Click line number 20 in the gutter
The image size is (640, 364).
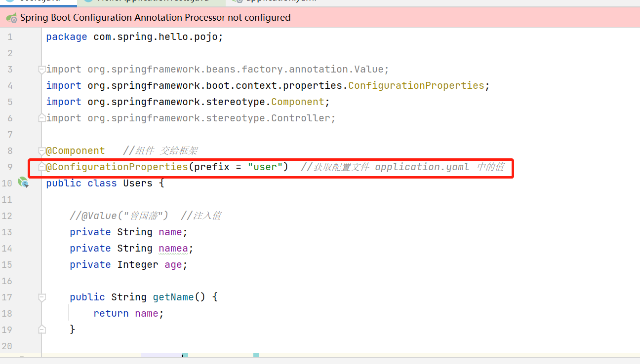(7, 346)
